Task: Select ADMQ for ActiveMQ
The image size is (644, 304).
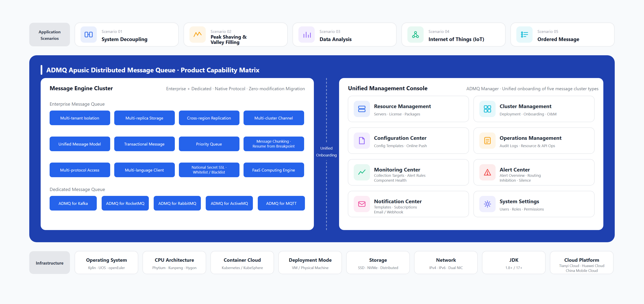Action: click(x=229, y=203)
